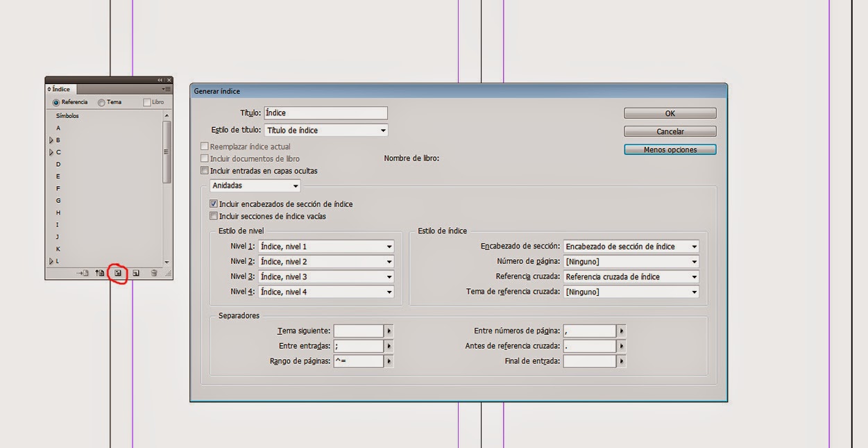The width and height of the screenshot is (868, 448).
Task: Click the Final de entrada field
Action: 590,361
